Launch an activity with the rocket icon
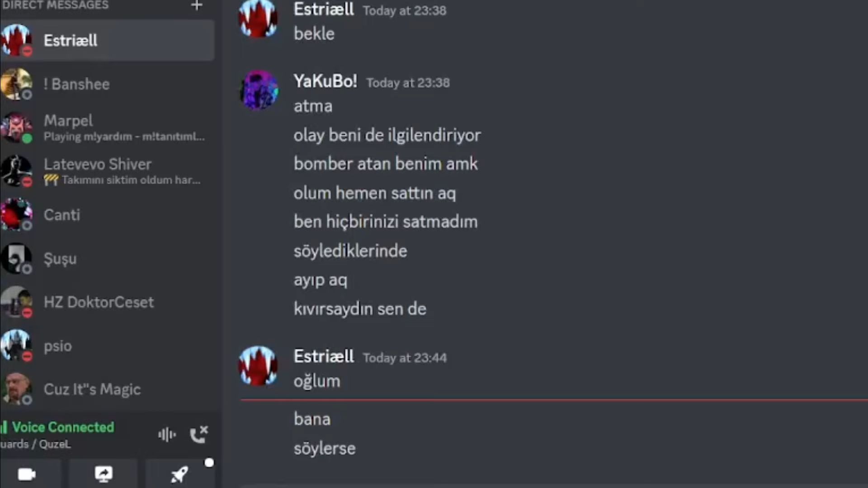 click(x=179, y=474)
